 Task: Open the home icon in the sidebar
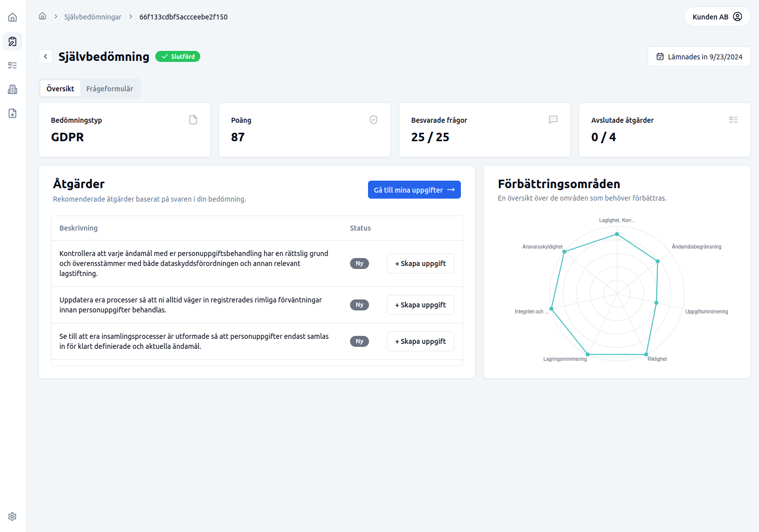pos(12,17)
